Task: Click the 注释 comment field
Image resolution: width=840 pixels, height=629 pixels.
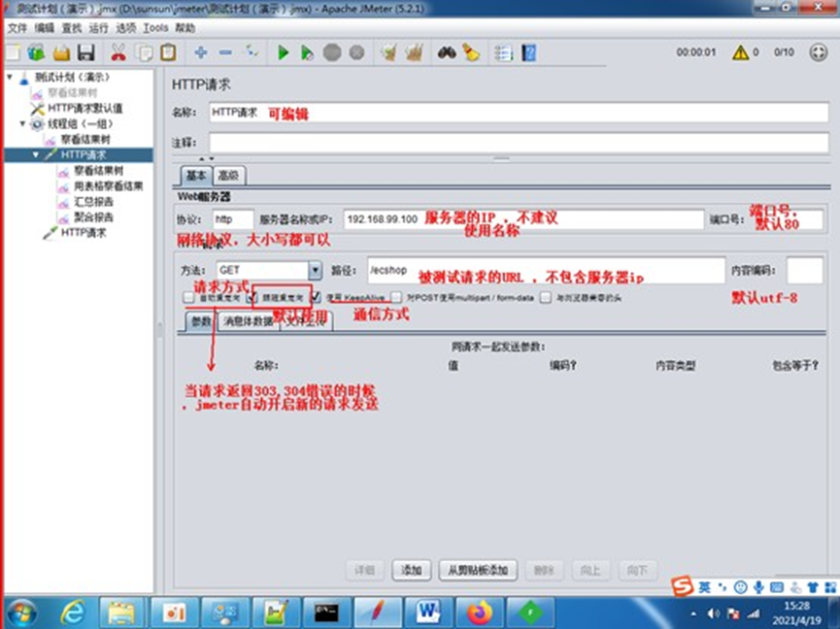Action: coord(519,143)
